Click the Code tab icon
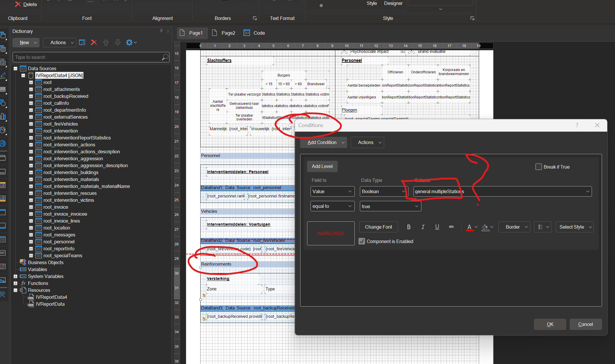 [247, 33]
